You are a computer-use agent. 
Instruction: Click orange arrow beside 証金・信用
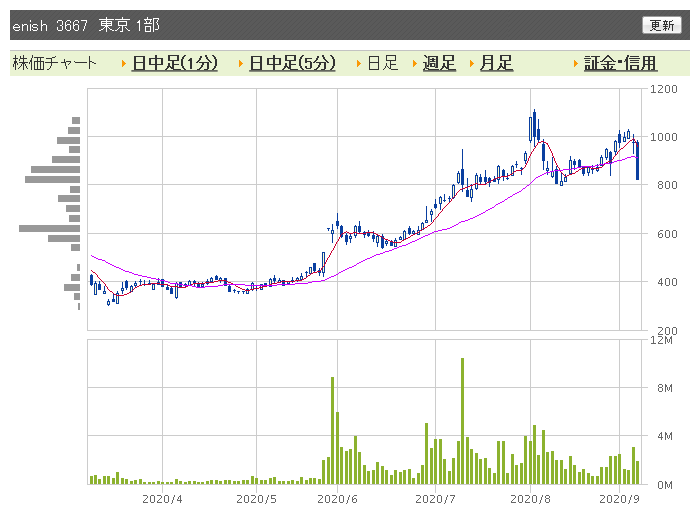tap(576, 64)
